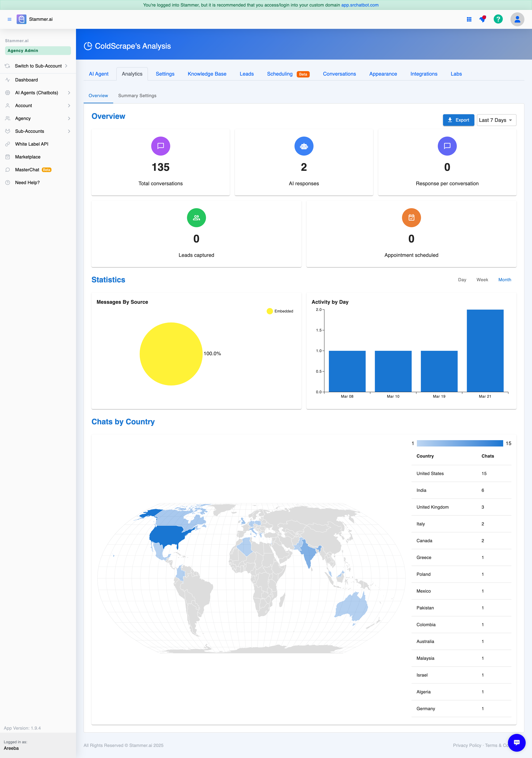Click the Response per conversation chat icon
Image resolution: width=532 pixels, height=758 pixels.
pos(447,146)
